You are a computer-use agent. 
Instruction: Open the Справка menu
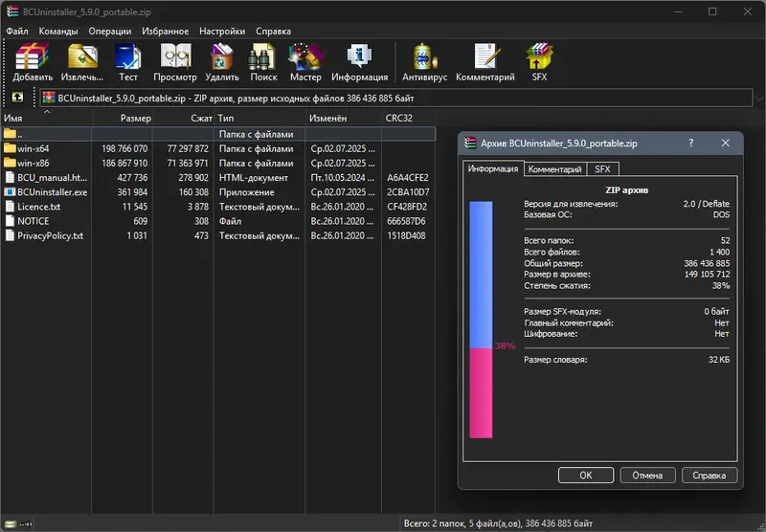pos(273,32)
